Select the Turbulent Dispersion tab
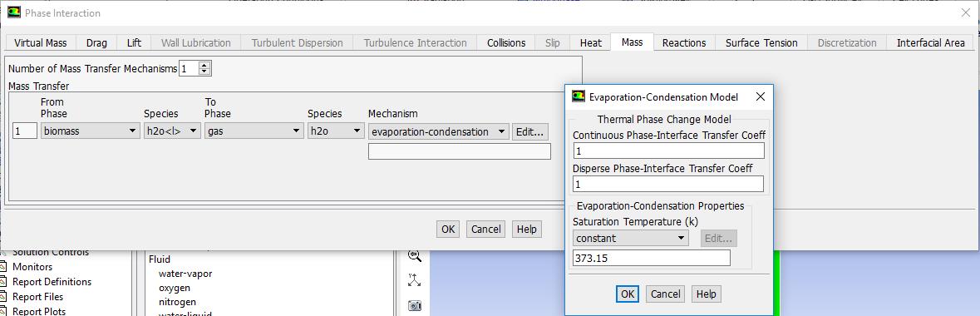This screenshot has width=980, height=316. [297, 42]
